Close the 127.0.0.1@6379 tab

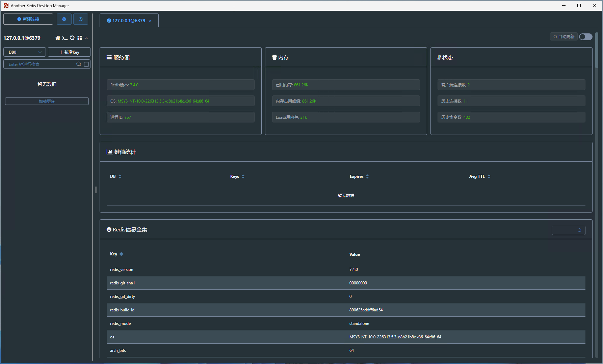coord(150,21)
